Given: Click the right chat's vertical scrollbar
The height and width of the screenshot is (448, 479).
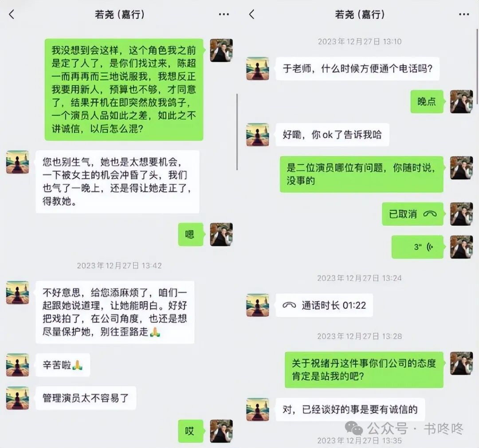Looking at the screenshot, I should 477,67.
